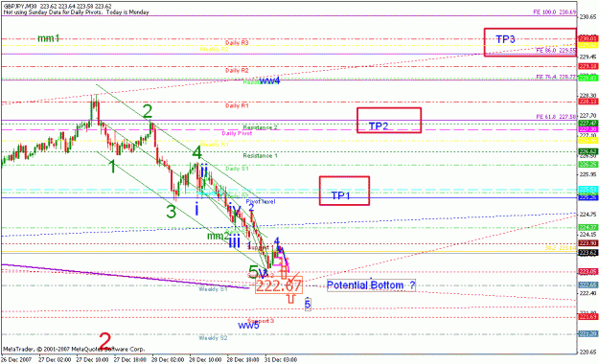Image resolution: width=599 pixels, height=364 pixels.
Task: Select the blue sub-wave iii label
Action: 235,241
